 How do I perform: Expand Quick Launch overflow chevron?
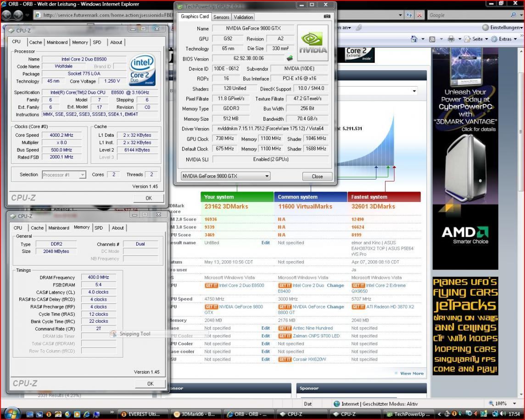coord(112,412)
